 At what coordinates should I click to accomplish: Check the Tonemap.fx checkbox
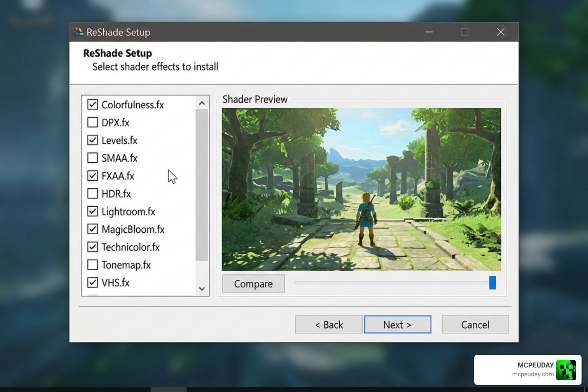click(92, 265)
